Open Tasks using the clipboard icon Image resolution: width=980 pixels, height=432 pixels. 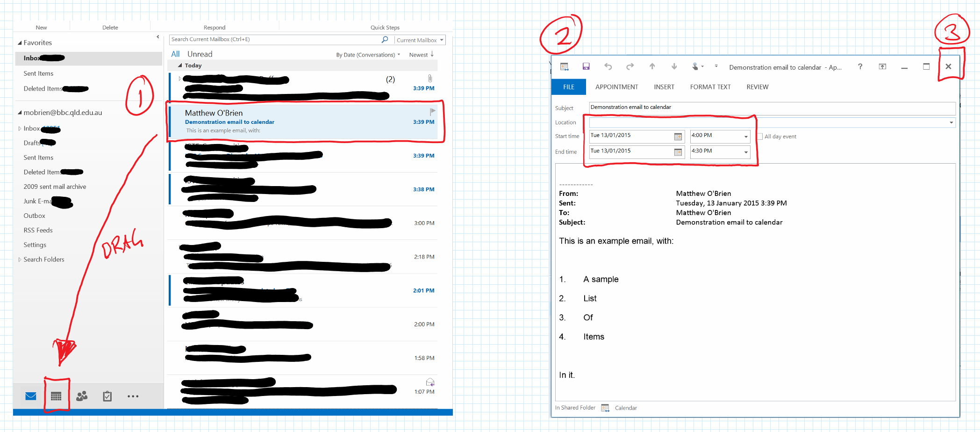click(107, 396)
